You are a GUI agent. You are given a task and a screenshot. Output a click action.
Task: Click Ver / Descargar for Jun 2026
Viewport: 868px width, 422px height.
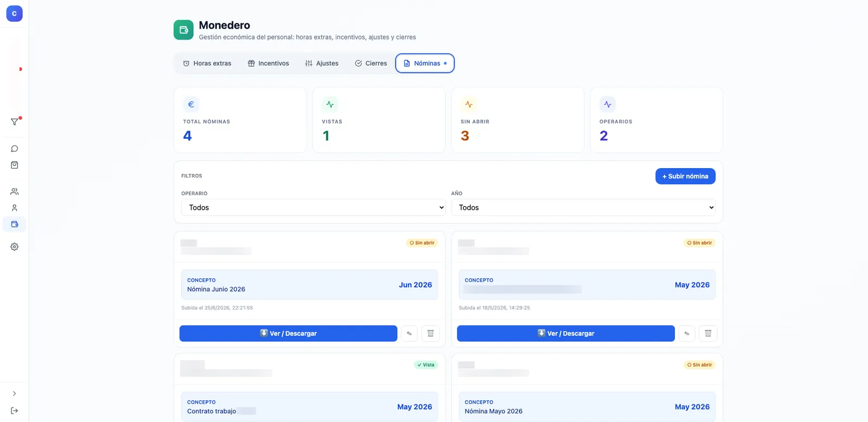click(x=288, y=334)
